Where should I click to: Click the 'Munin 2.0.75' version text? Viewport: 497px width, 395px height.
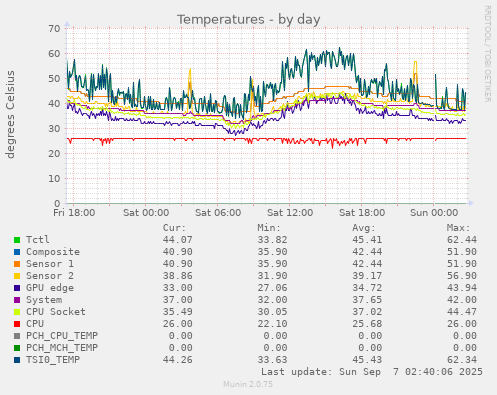click(x=248, y=384)
